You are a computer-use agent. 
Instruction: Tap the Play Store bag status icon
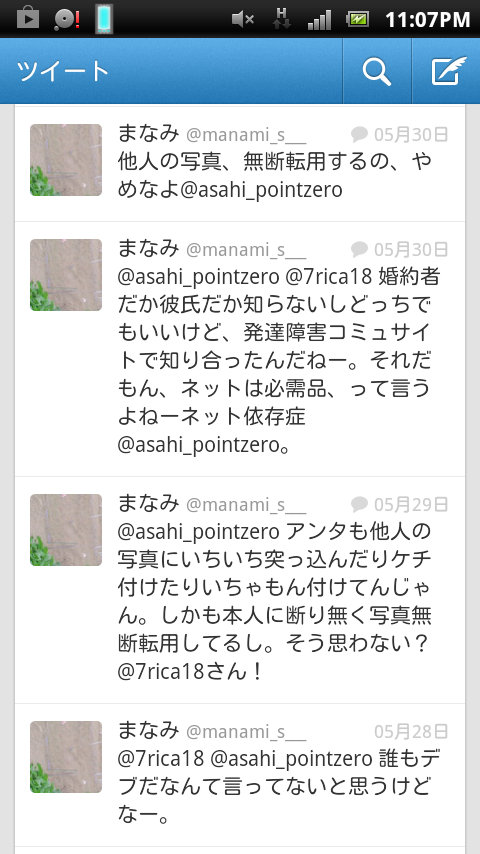click(x=27, y=19)
